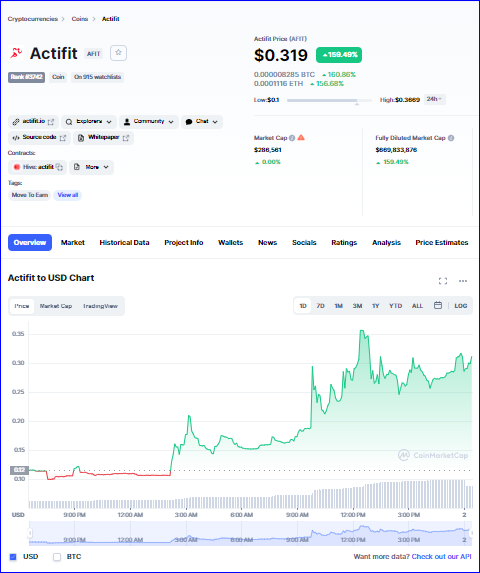Open the chart's three-dot more options
The height and width of the screenshot is (573, 480).
pos(463,281)
